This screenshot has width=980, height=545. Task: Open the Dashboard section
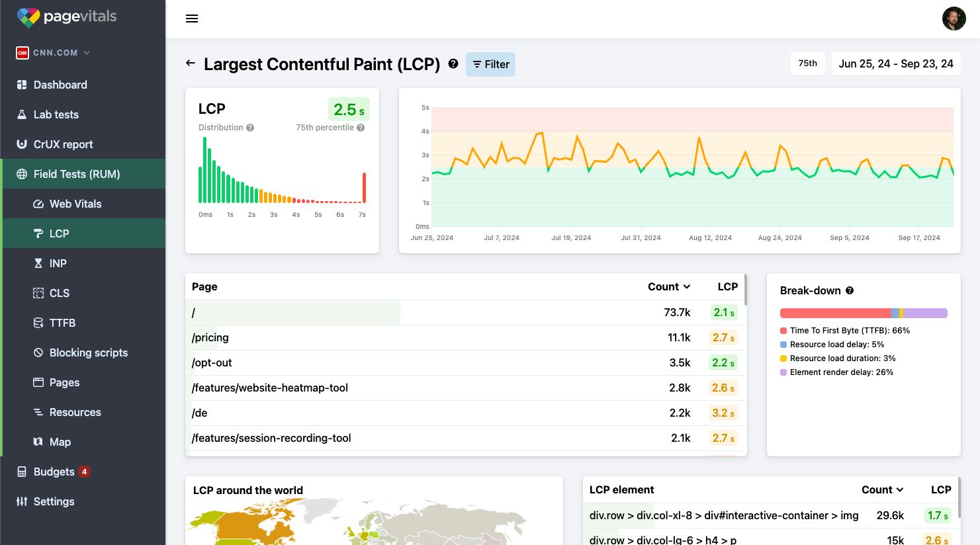[x=59, y=85]
